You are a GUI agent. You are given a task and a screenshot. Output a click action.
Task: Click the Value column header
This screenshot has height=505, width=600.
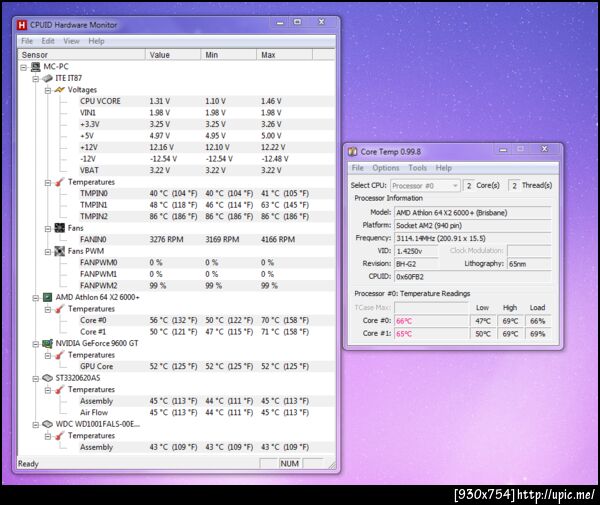(173, 55)
